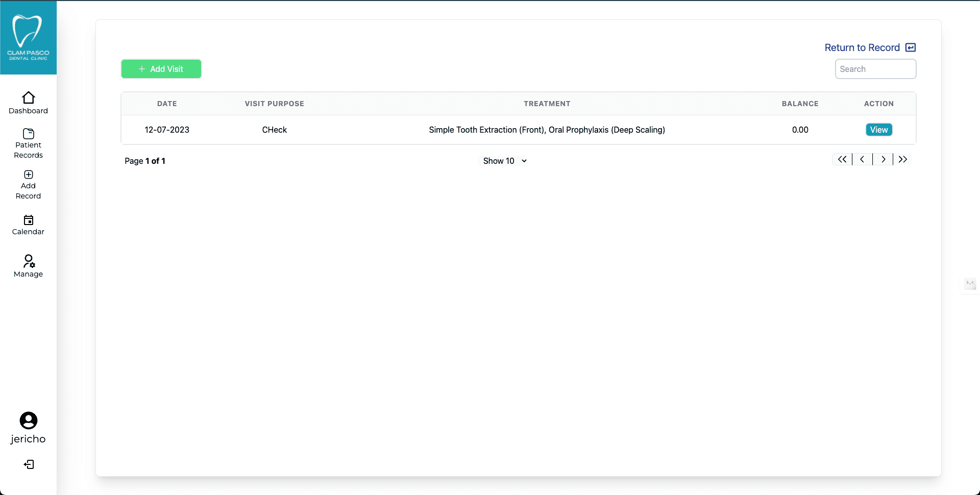Sort by the DATE column header
The height and width of the screenshot is (495, 980).
click(x=167, y=104)
